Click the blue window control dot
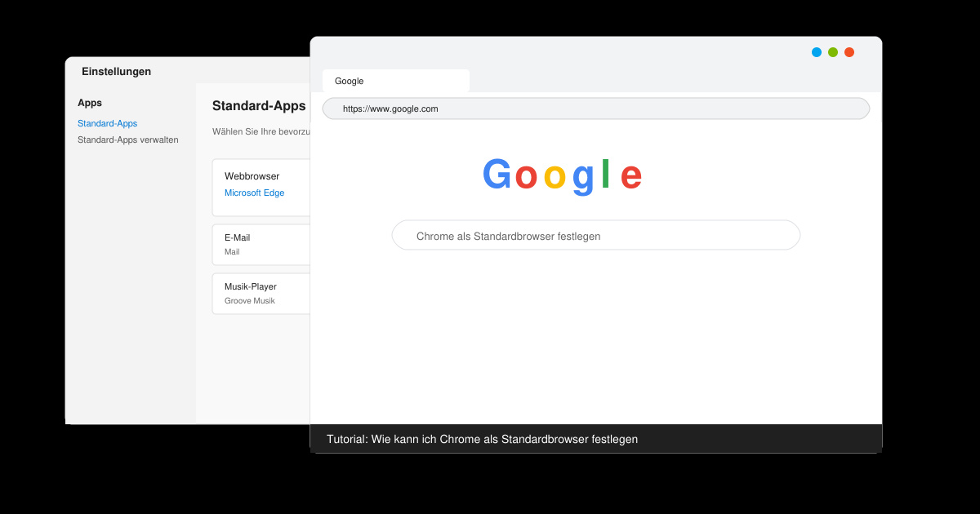The width and height of the screenshot is (980, 514). point(817,52)
